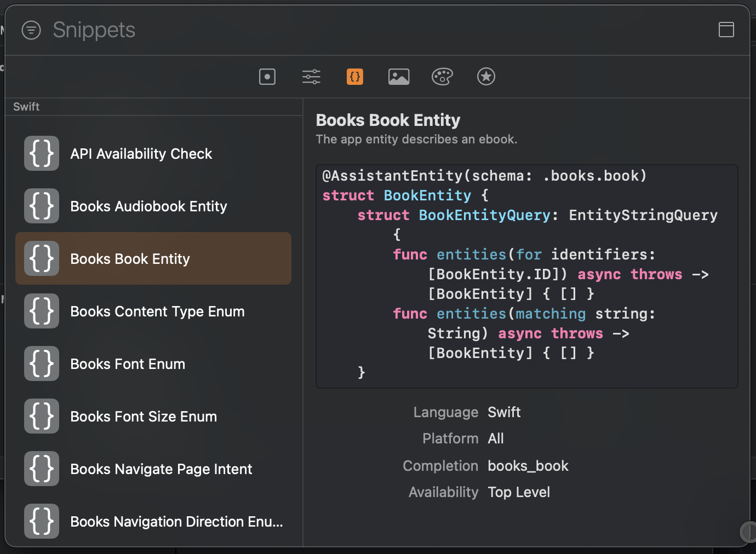Screen dimensions: 756x554
Task: Show the Modifiers library tab
Action: coord(311,77)
